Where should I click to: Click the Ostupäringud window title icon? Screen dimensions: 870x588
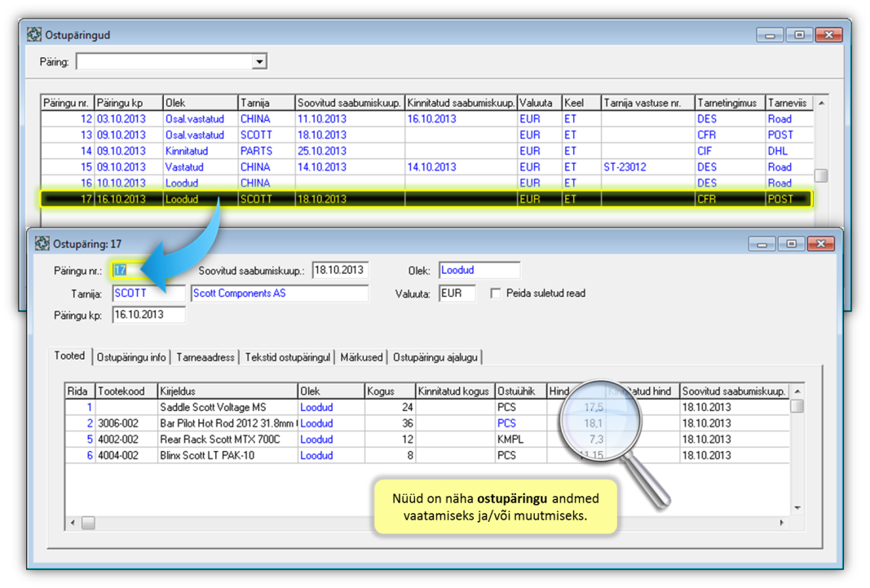tap(34, 34)
